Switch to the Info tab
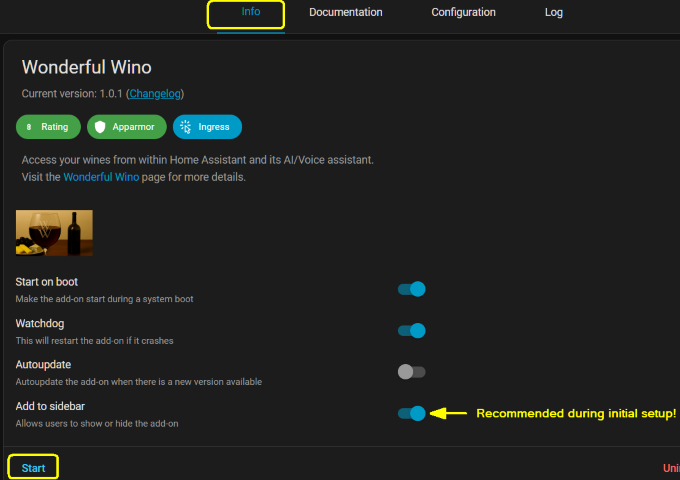This screenshot has width=680, height=480. click(251, 12)
